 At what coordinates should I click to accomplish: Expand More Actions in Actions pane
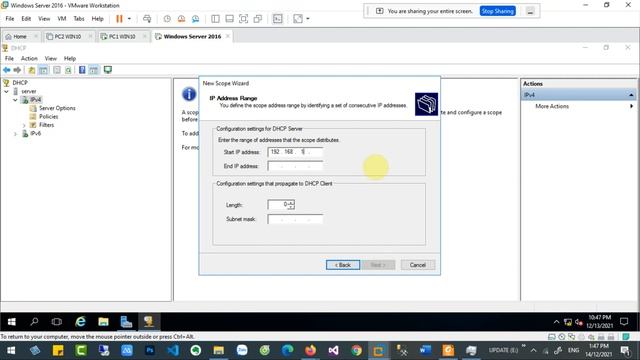[x=552, y=106]
